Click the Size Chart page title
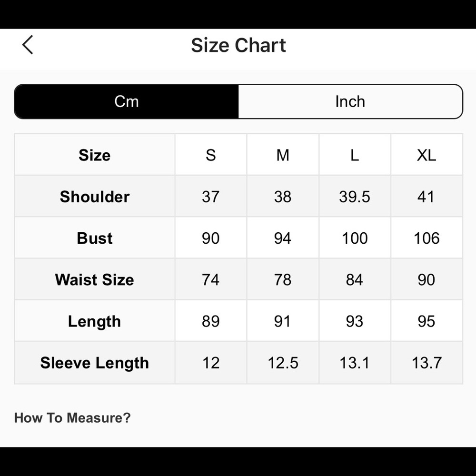 pyautogui.click(x=238, y=45)
